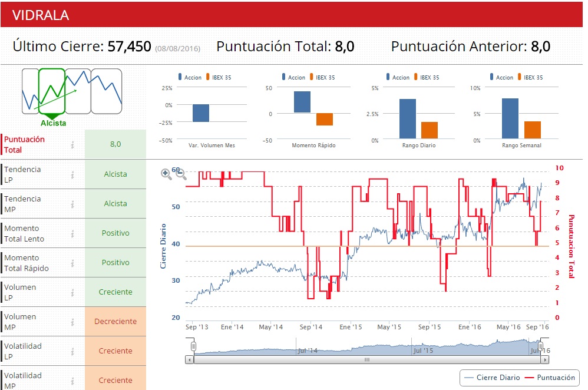Image resolution: width=588 pixels, height=390 pixels.
Task: Open info icon for Volumen LP
Action: point(72,292)
